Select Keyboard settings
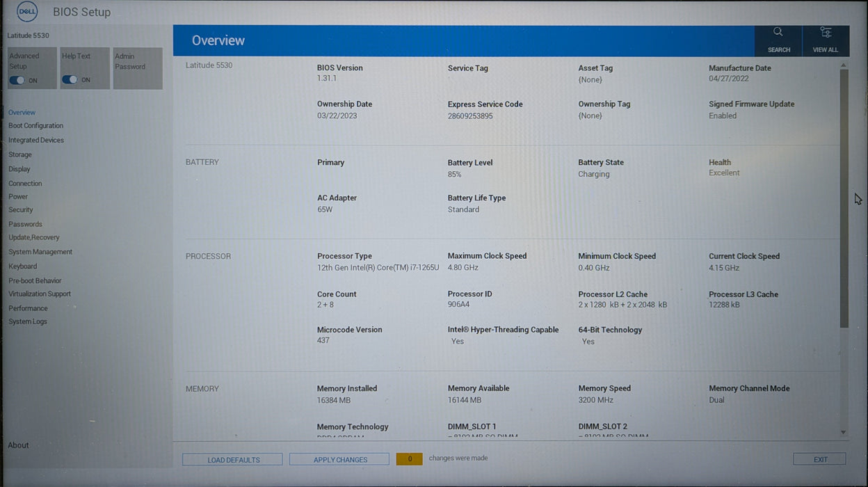This screenshot has width=868, height=487. (x=23, y=266)
